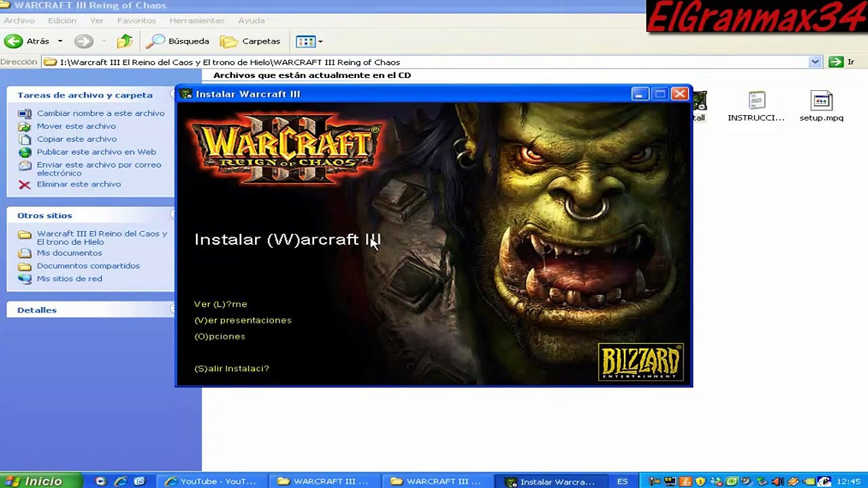Click Mover este archivo

pos(76,126)
